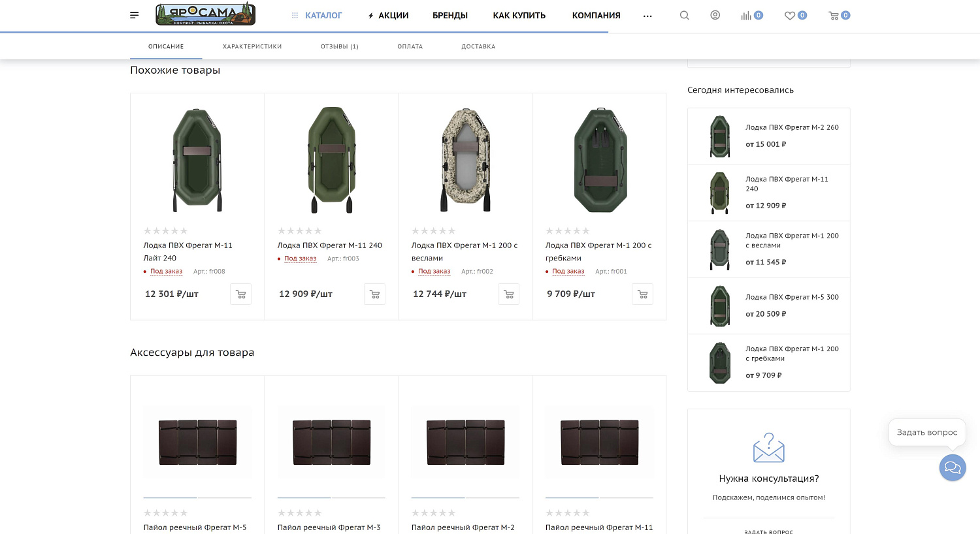Open the shopping cart in header
Screen dimensions: 980x534
tap(834, 15)
